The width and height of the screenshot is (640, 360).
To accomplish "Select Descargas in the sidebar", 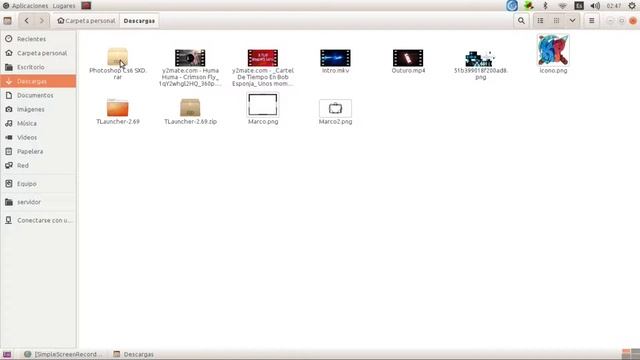I will 38,81.
